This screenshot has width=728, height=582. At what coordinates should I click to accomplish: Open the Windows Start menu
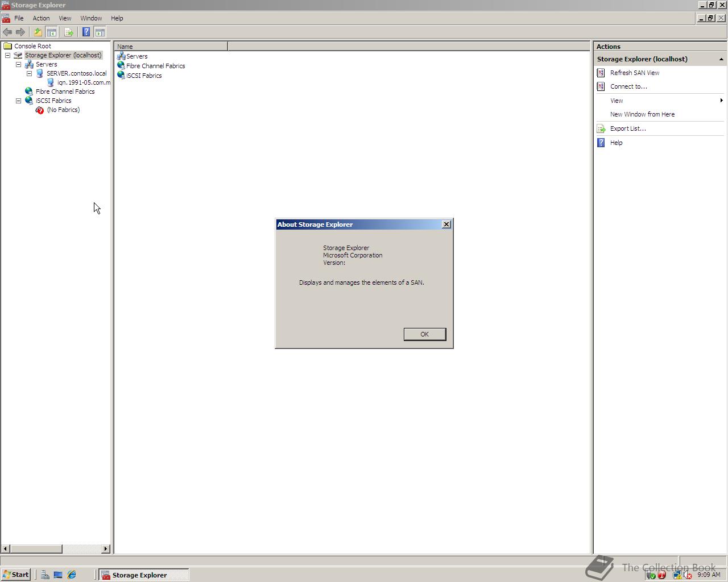pos(15,575)
